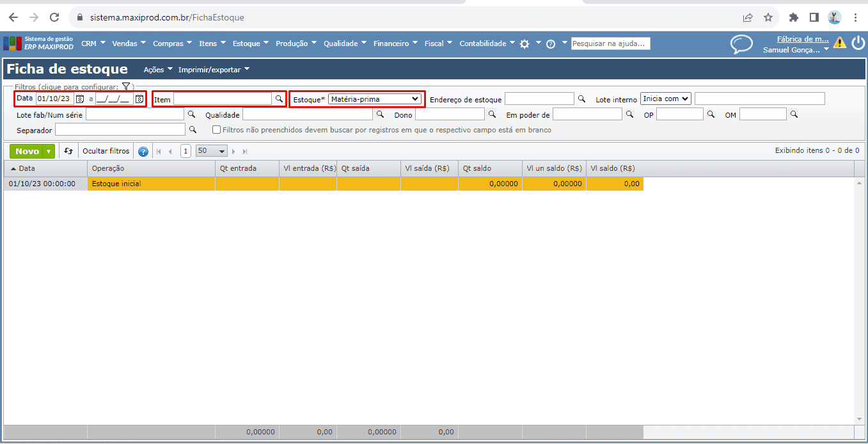Click the Fábrica de m... company link
Viewport: 868px width, 444px height.
coord(803,39)
